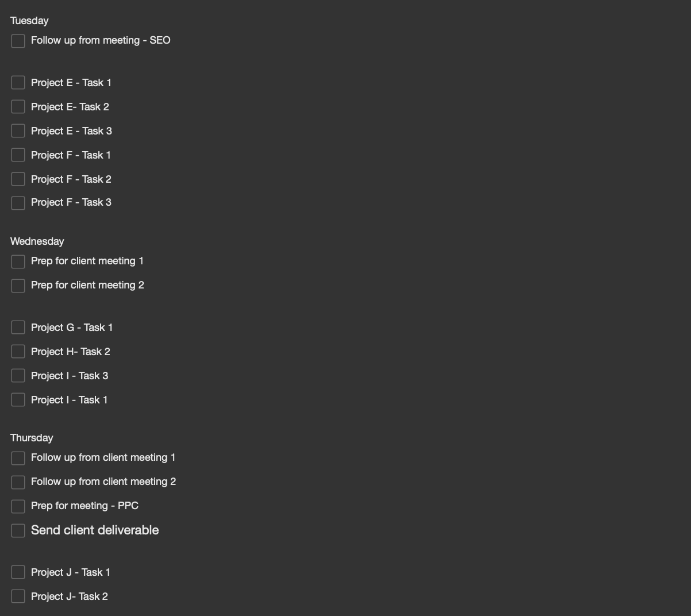Check the 'Follow up from meeting - SEO' checkbox
The width and height of the screenshot is (691, 616).
point(18,41)
